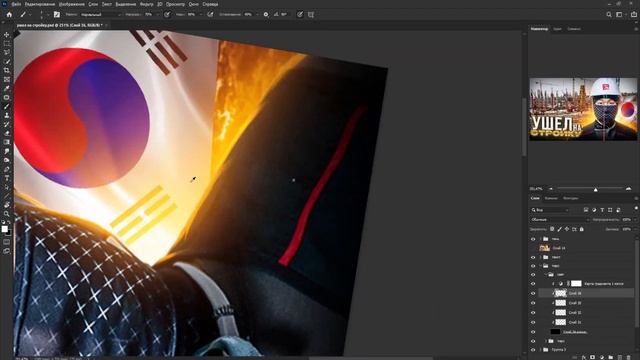Open smoothing options gear icon
Viewport: 640px width, 360px height.
click(x=266, y=14)
